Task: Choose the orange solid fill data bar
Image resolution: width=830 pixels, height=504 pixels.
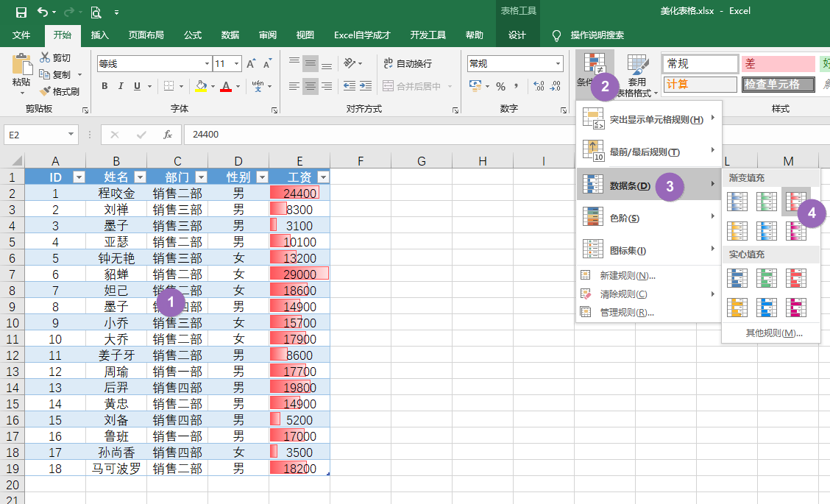Action: click(x=737, y=308)
